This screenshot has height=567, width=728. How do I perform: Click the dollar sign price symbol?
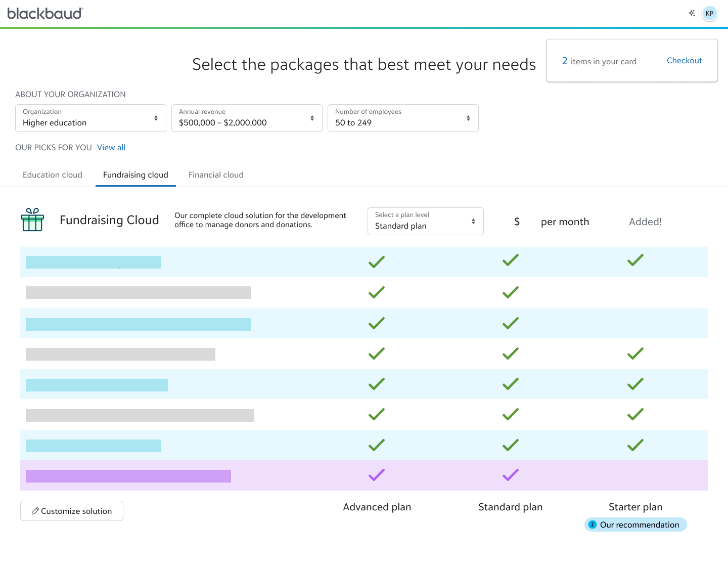517,222
